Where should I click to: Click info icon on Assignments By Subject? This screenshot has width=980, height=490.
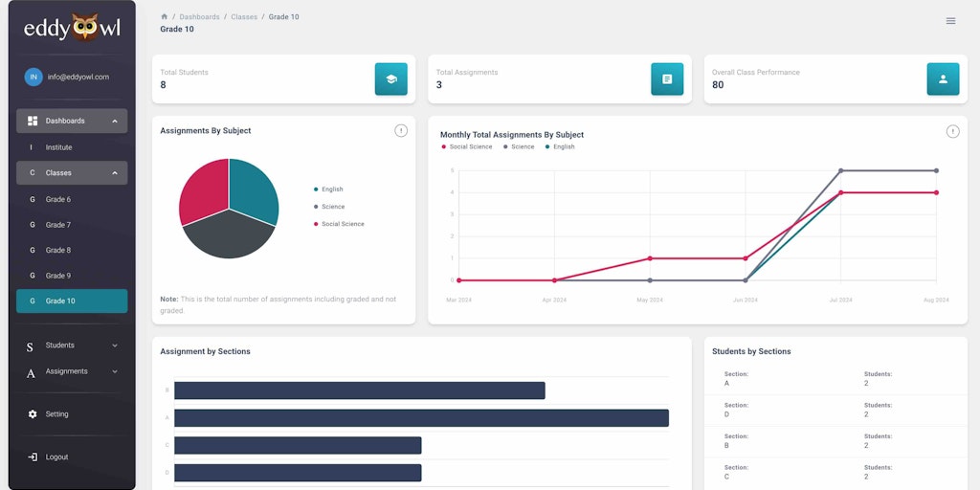tap(401, 130)
